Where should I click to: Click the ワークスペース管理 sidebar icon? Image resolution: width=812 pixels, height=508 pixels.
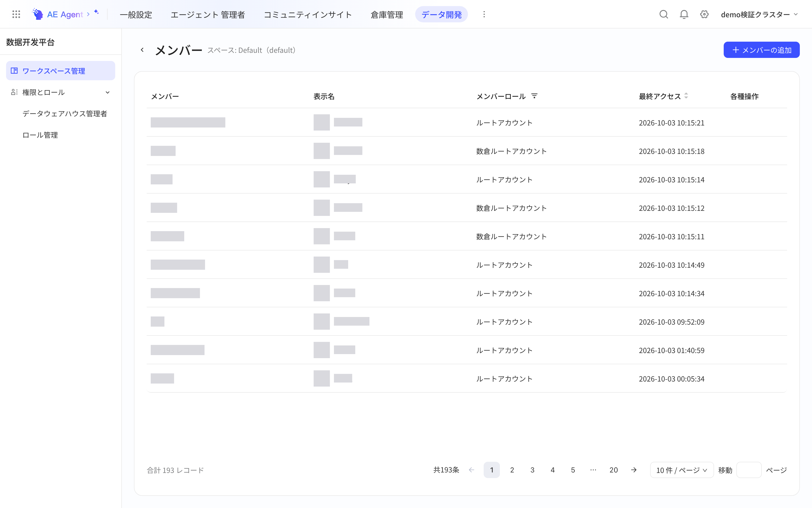14,71
